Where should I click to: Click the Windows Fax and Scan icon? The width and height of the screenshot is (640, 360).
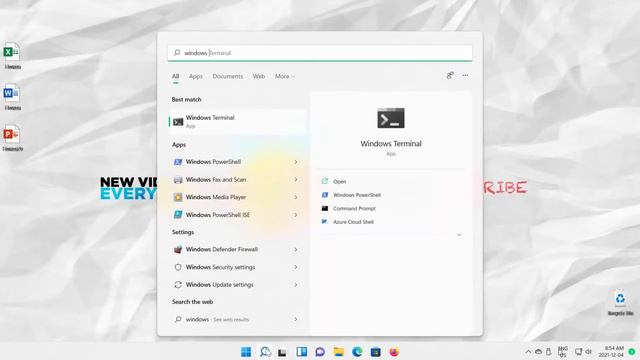click(x=178, y=180)
